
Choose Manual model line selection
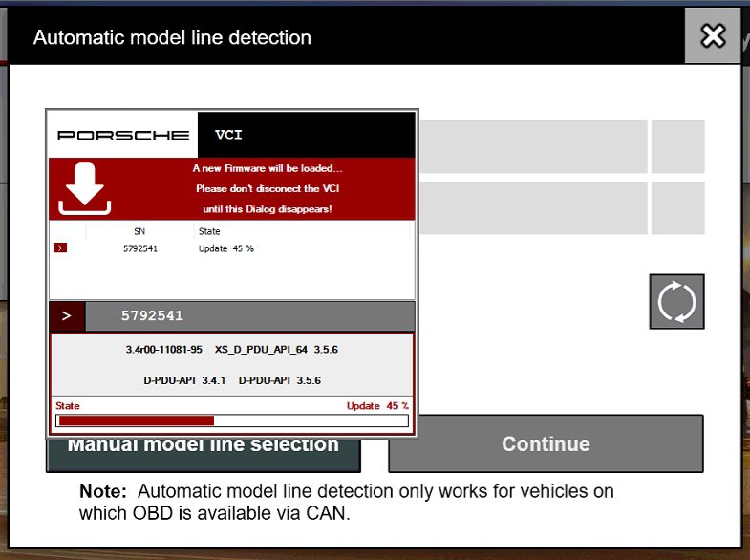coord(204,455)
